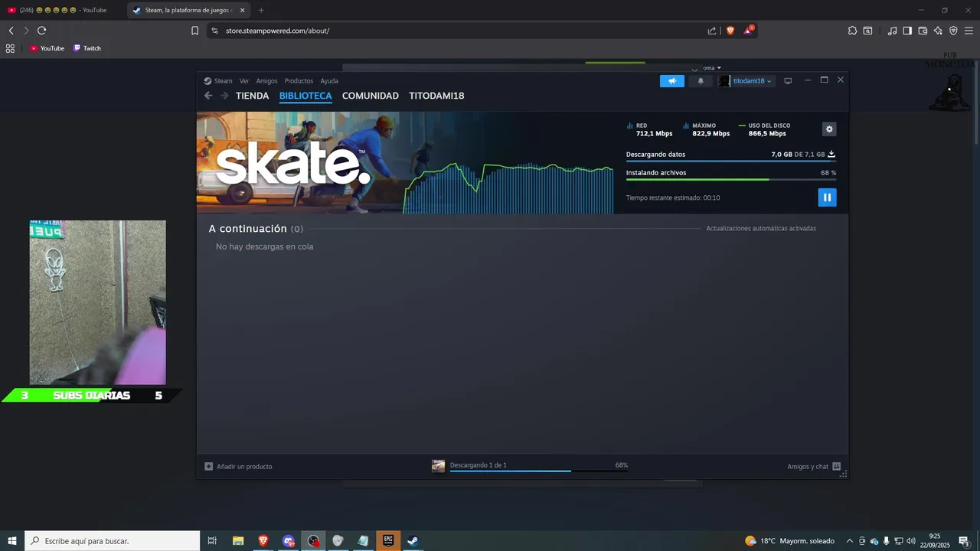Open Epic Games Launcher from taskbar
Image resolution: width=980 pixels, height=551 pixels.
pyautogui.click(x=388, y=541)
